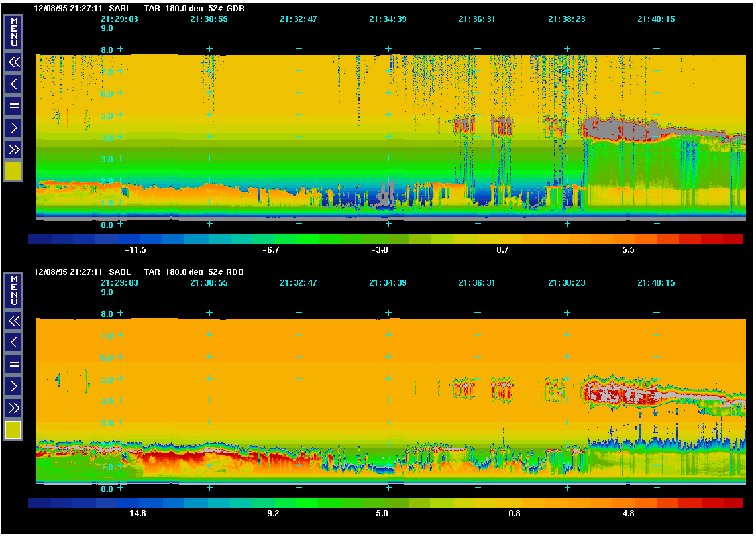Screen dimensions: 756x537
Task: Step back using GDB single-left arrow
Action: click(13, 84)
